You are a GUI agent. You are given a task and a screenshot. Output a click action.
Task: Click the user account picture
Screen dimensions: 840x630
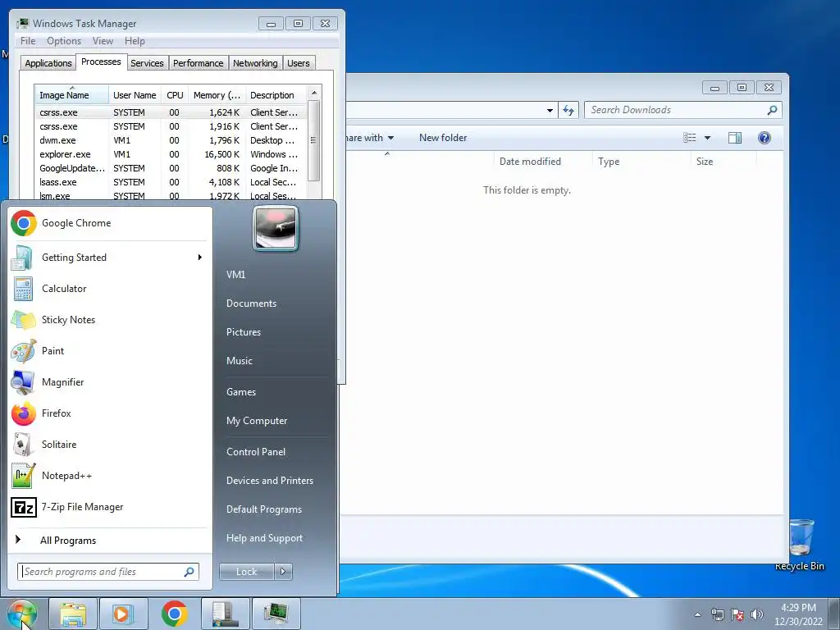click(276, 229)
